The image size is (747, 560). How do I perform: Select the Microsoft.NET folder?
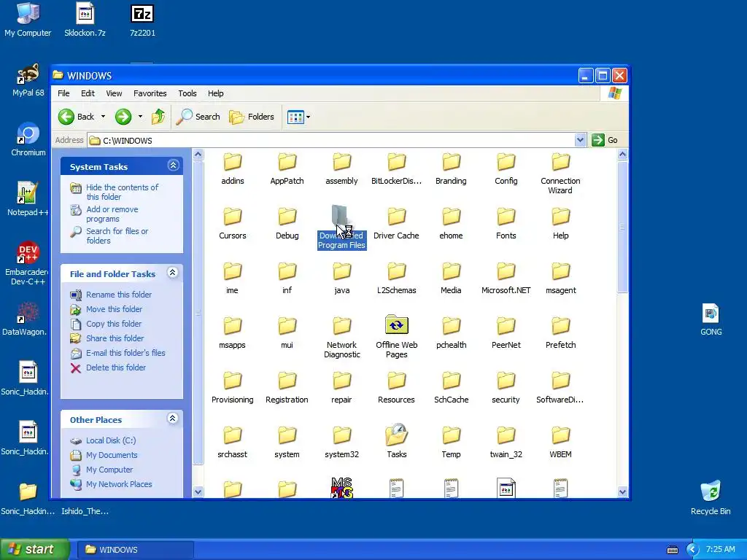pos(506,277)
